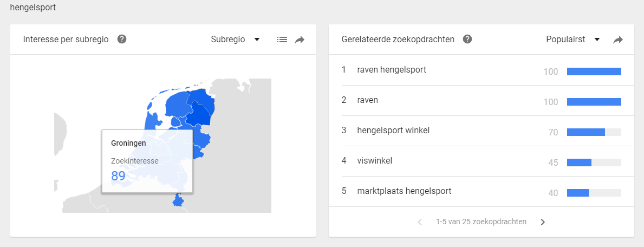The image size is (644, 247).
Task: Open the 'hengelsport winkel' query
Action: [x=393, y=131]
